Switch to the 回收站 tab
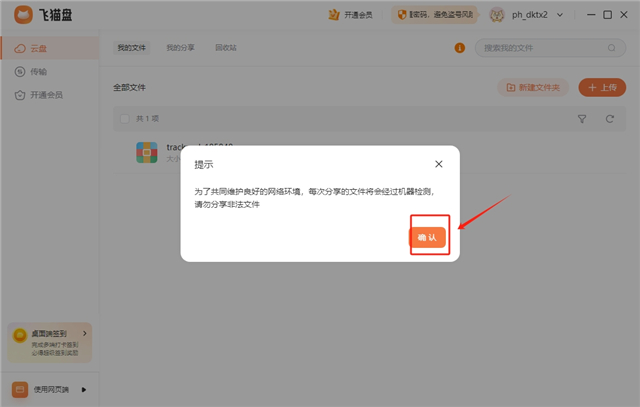 226,48
